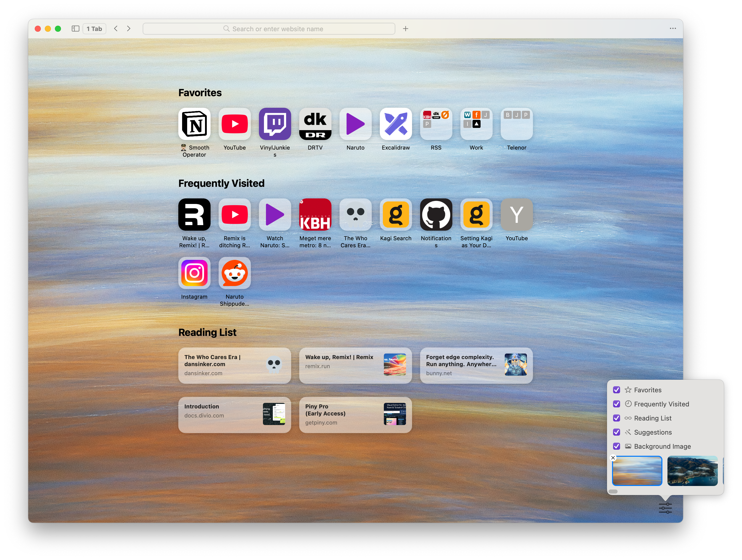Click the forward navigation arrow
Screen dimensions: 742x560
129,29
